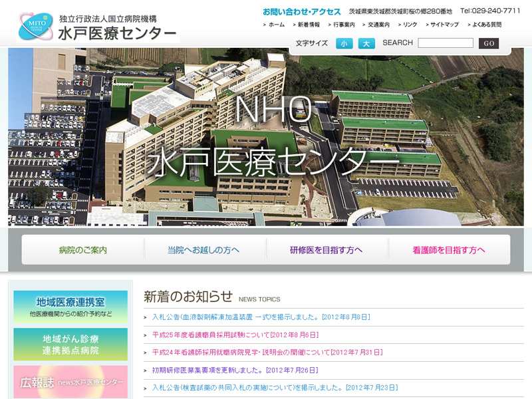Open 平成24年看護師採用就職病院見学 news item
Image resolution: width=532 pixels, height=399 pixels.
pos(267,352)
